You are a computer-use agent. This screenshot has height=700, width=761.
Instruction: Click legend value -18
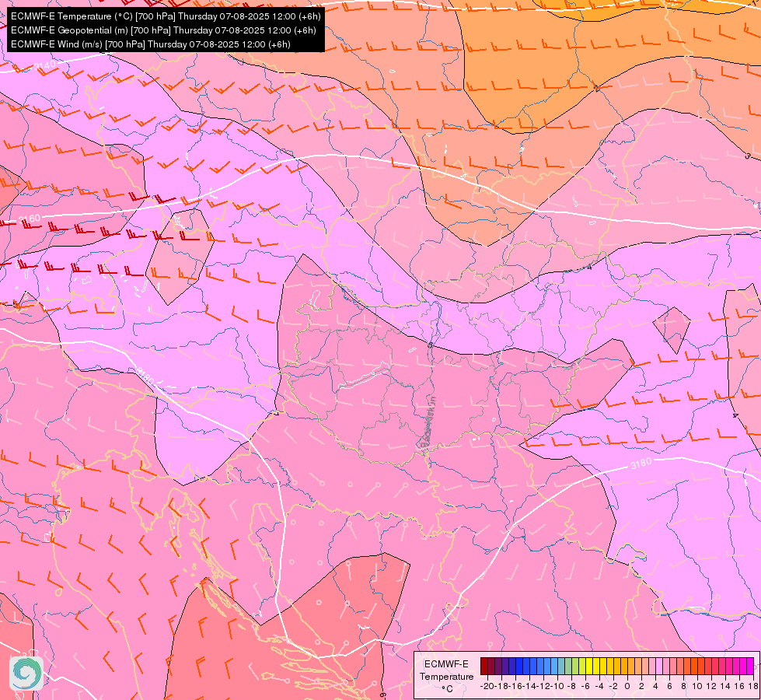tap(501, 687)
